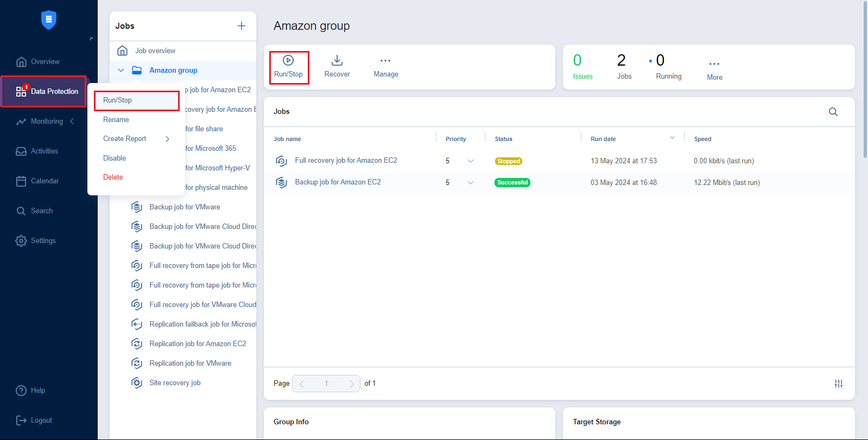Select Site recovery job in tree
This screenshot has width=868, height=440.
tap(175, 383)
